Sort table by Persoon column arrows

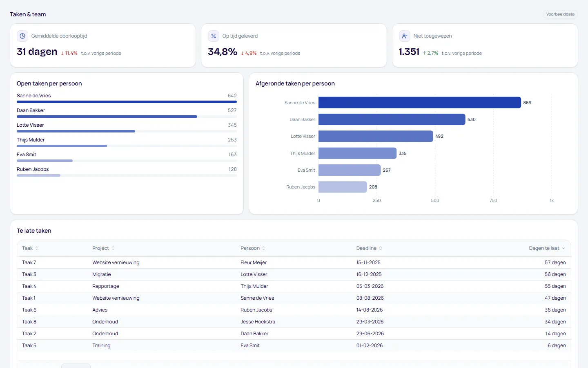coord(264,248)
